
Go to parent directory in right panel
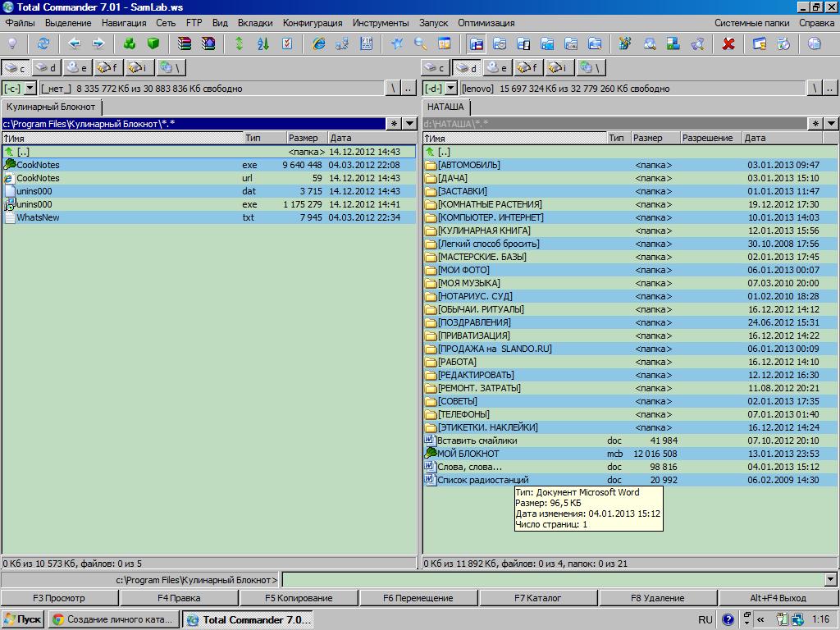click(830, 89)
